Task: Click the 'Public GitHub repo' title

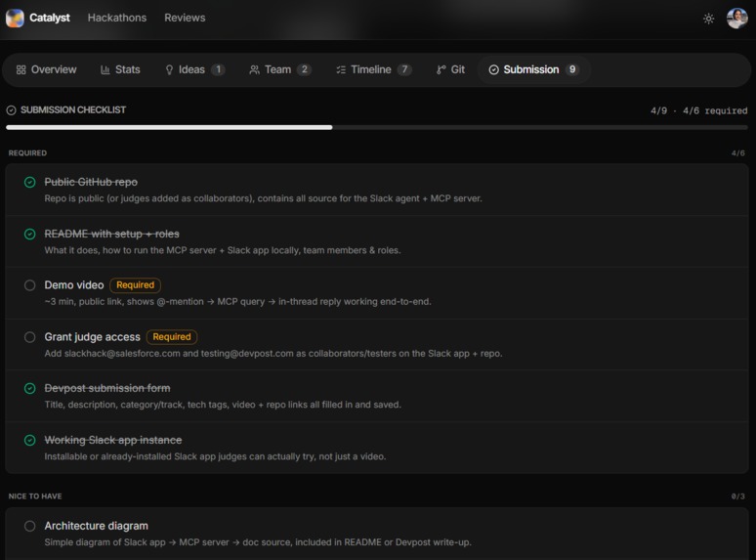Action: [91, 182]
